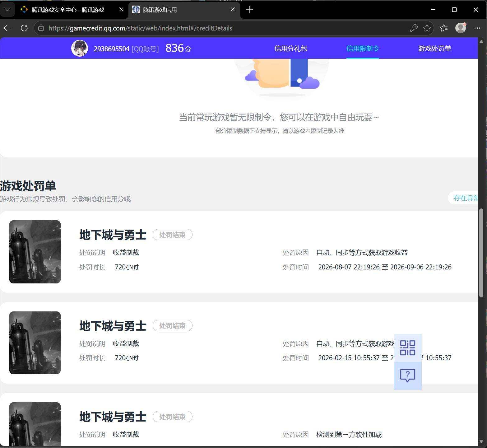Close the 腾讯游戏安全中心 tab

121,10
